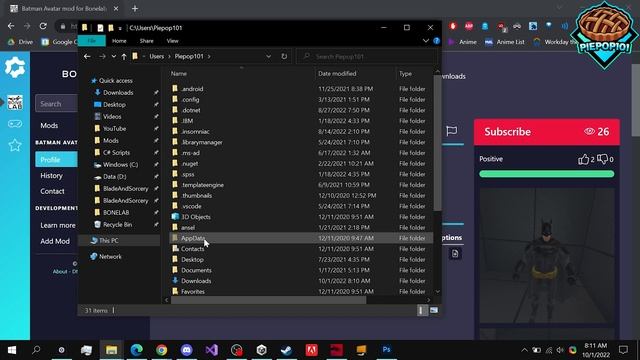Select the .config folder

[x=301, y=99]
